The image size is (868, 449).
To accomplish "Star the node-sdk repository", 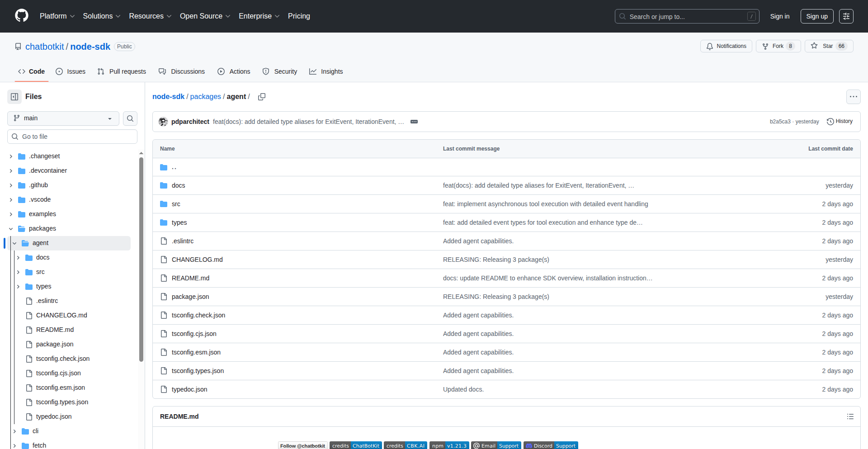I will [828, 46].
